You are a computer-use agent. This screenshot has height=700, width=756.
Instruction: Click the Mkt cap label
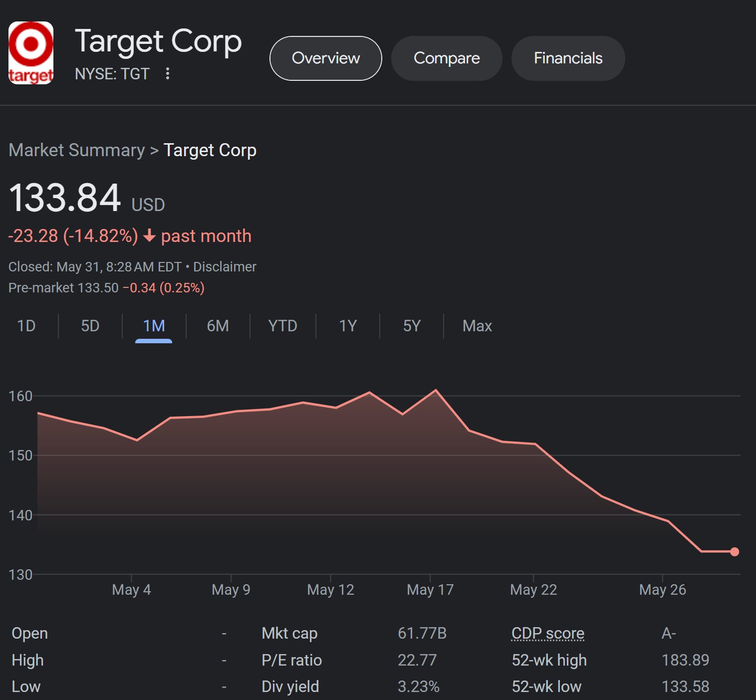tap(289, 633)
